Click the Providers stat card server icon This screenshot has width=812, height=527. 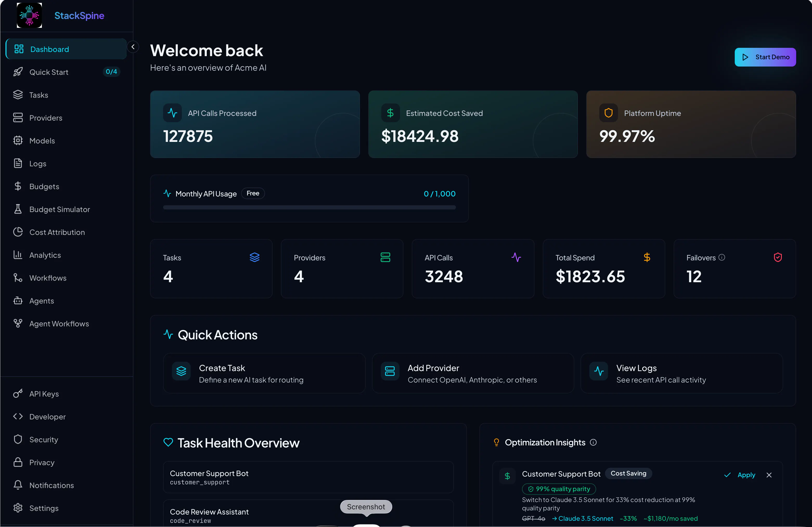[x=385, y=257]
